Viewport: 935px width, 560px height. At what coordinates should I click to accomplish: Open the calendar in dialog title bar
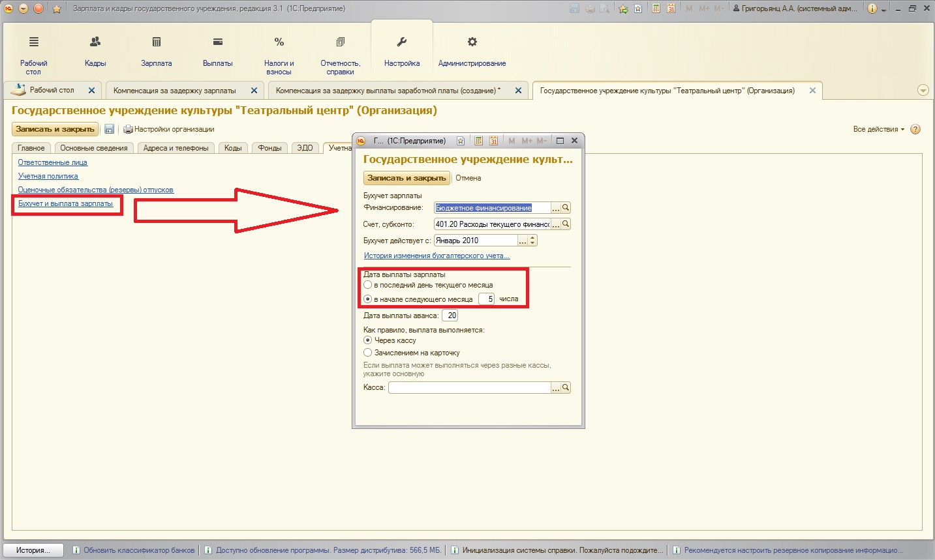tap(493, 141)
